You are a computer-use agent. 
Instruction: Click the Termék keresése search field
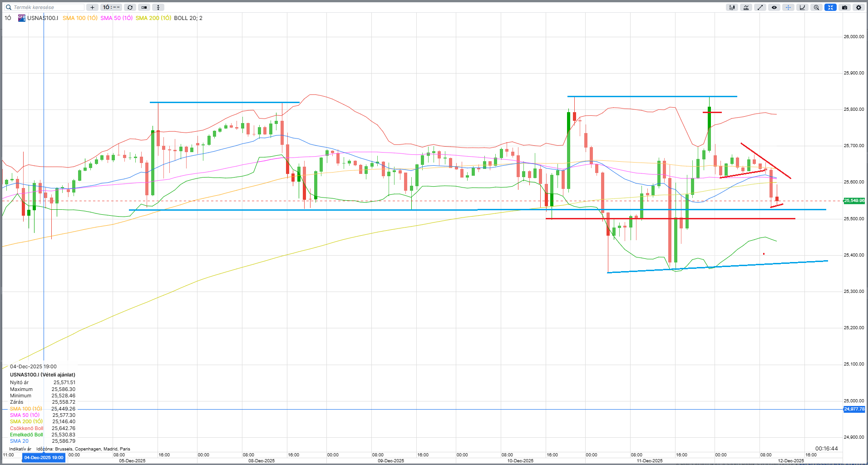(x=45, y=7)
